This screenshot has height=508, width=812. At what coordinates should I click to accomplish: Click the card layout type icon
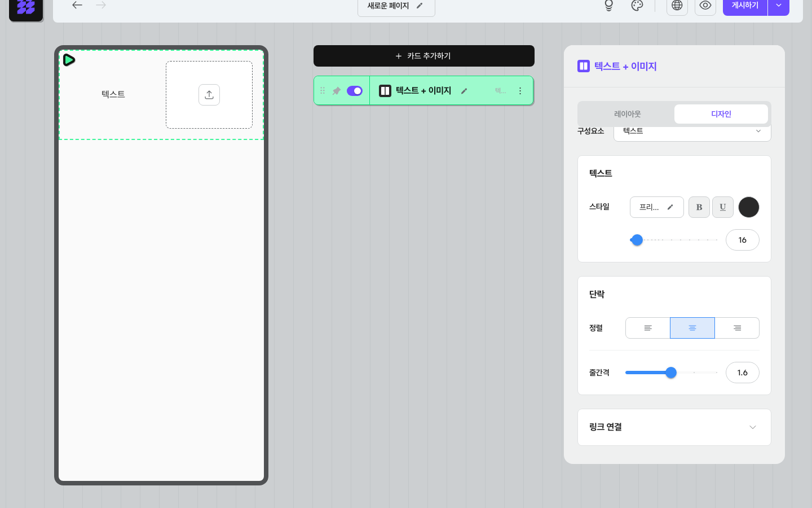[x=385, y=91]
